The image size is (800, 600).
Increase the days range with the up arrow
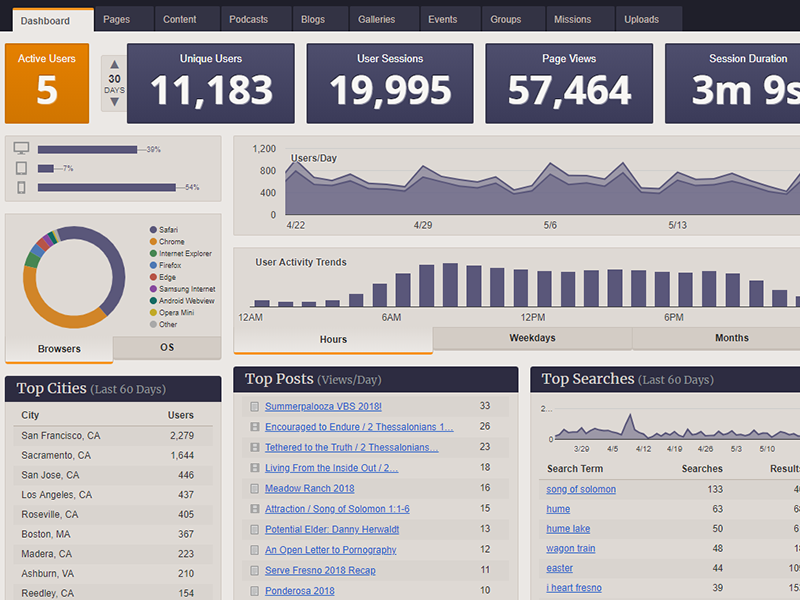[x=114, y=64]
